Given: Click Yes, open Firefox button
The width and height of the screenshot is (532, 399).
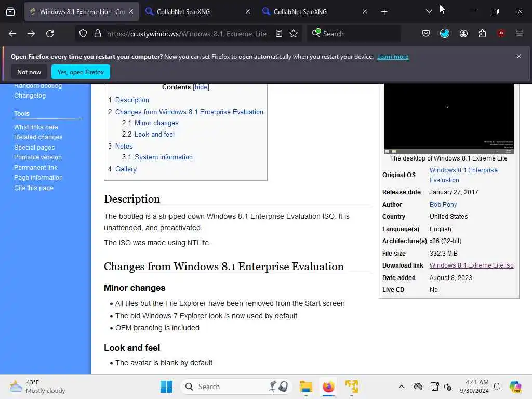Looking at the screenshot, I should 81,72.
